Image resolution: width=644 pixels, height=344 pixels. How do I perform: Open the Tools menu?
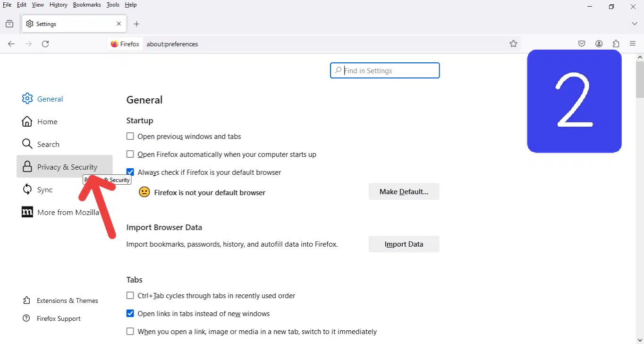coord(113,5)
